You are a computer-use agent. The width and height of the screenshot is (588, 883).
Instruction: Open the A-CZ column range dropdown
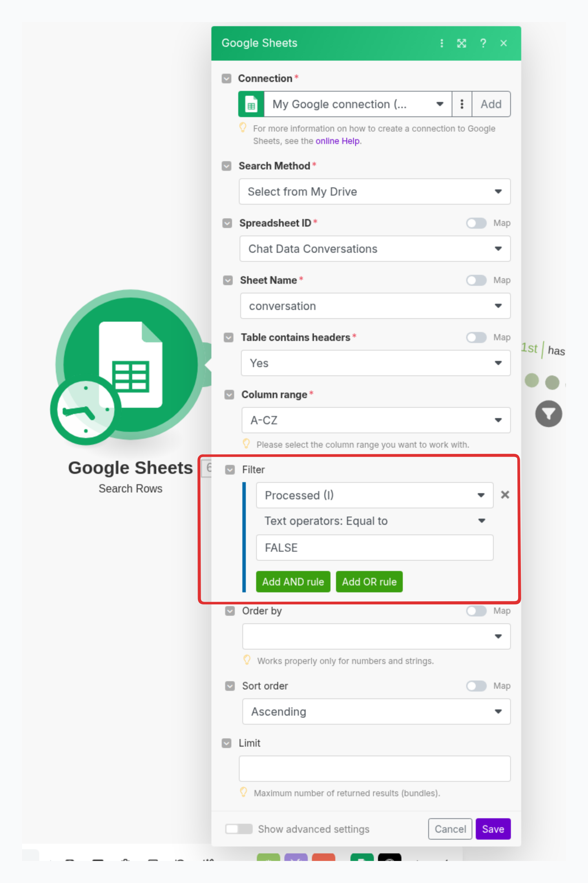click(376, 420)
